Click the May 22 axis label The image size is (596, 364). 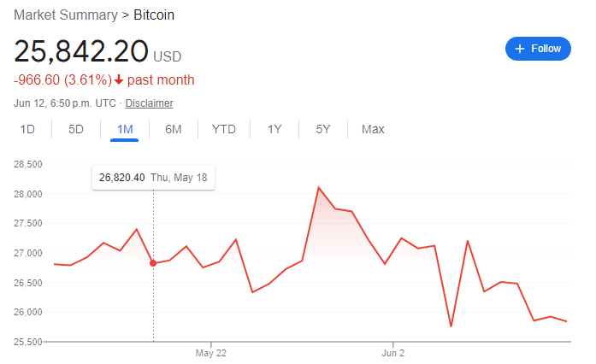210,352
